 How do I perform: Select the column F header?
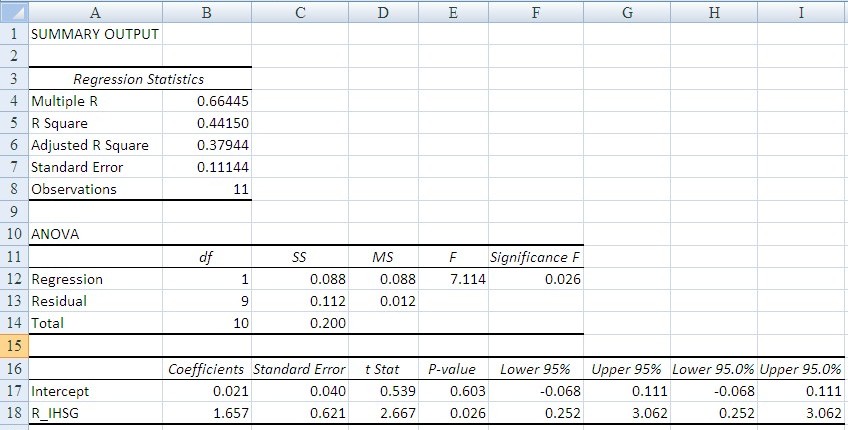[535, 10]
